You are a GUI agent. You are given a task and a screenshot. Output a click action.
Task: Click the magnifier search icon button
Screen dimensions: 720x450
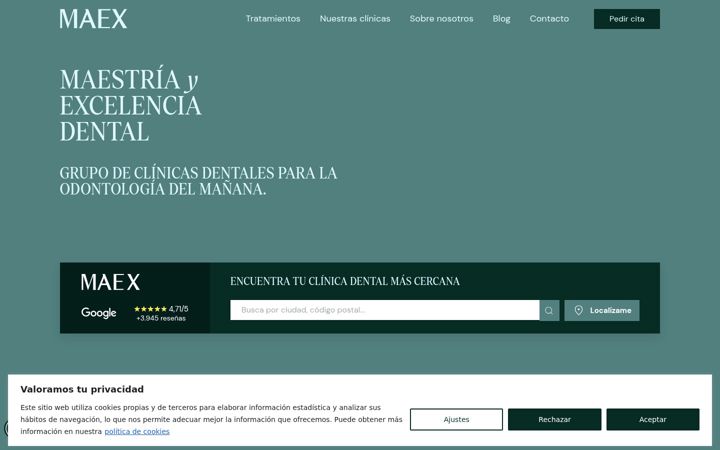549,310
